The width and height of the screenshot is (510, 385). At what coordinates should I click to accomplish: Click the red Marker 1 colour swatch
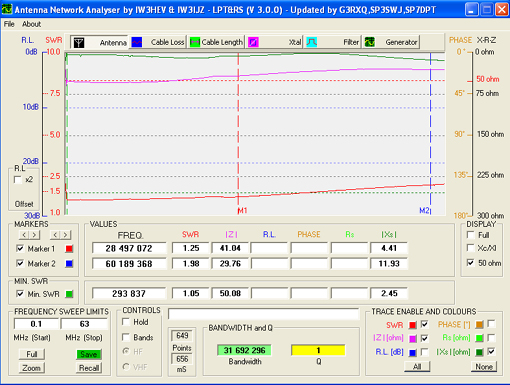tap(69, 249)
